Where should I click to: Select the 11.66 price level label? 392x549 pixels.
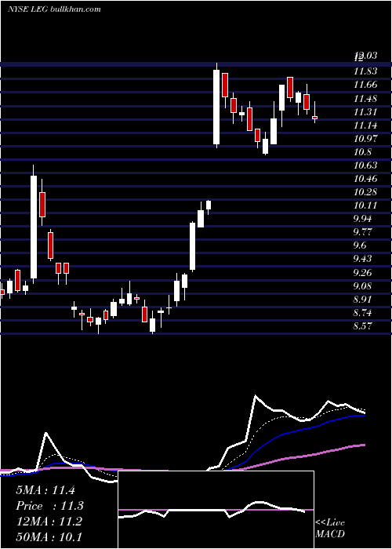(365, 85)
